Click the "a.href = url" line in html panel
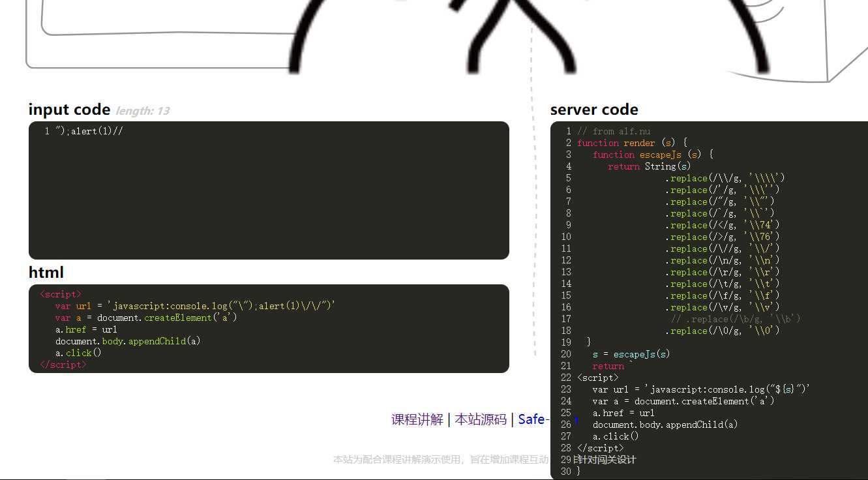Image resolution: width=868 pixels, height=480 pixels. pyautogui.click(x=86, y=329)
